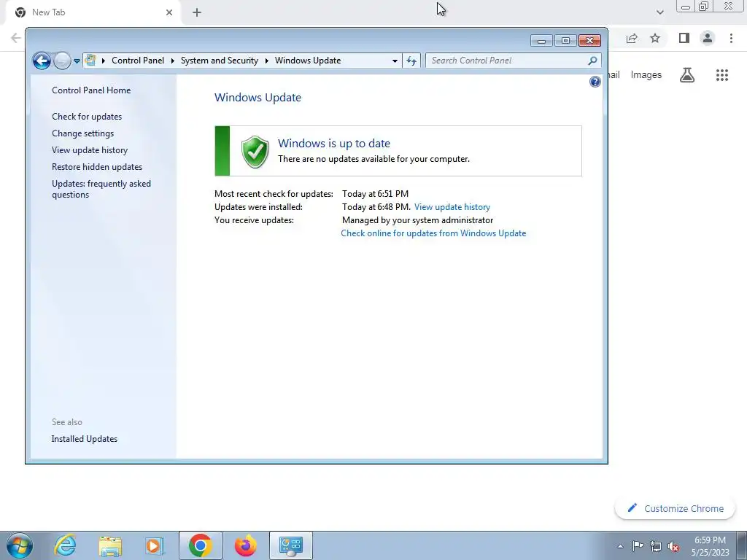
Task: Click View update history link beside install time
Action: pos(452,207)
